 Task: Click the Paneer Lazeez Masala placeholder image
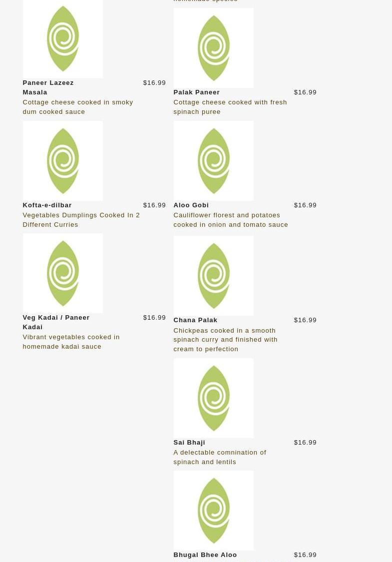(62, 38)
